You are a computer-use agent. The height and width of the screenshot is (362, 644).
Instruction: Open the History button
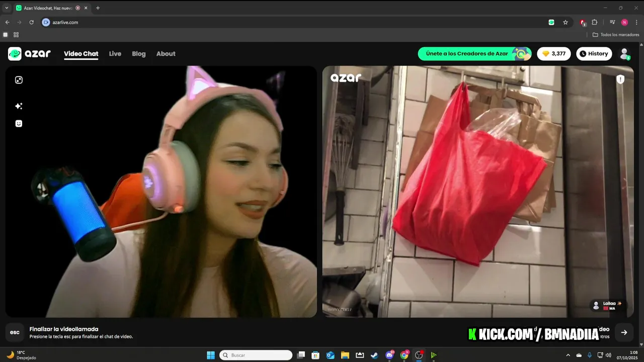[594, 54]
